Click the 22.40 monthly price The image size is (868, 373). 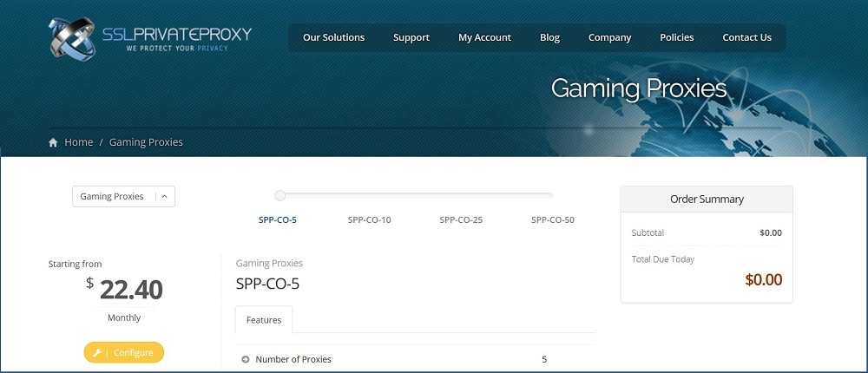131,290
